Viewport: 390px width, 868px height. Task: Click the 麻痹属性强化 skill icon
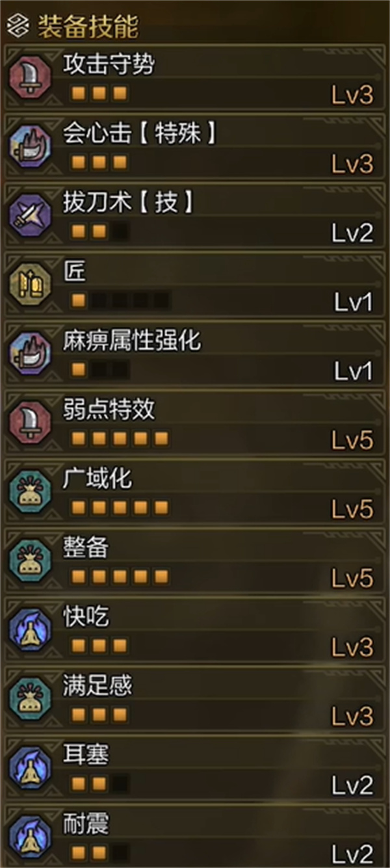point(30,355)
